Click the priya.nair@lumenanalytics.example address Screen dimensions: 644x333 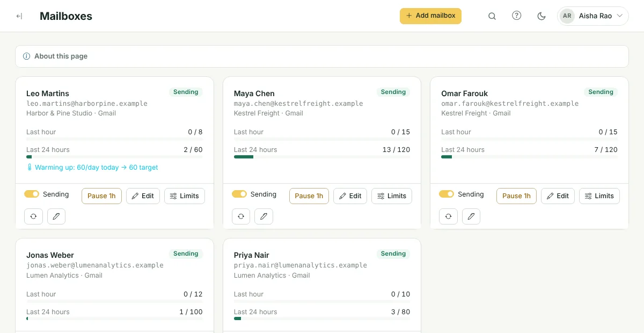[301, 265]
